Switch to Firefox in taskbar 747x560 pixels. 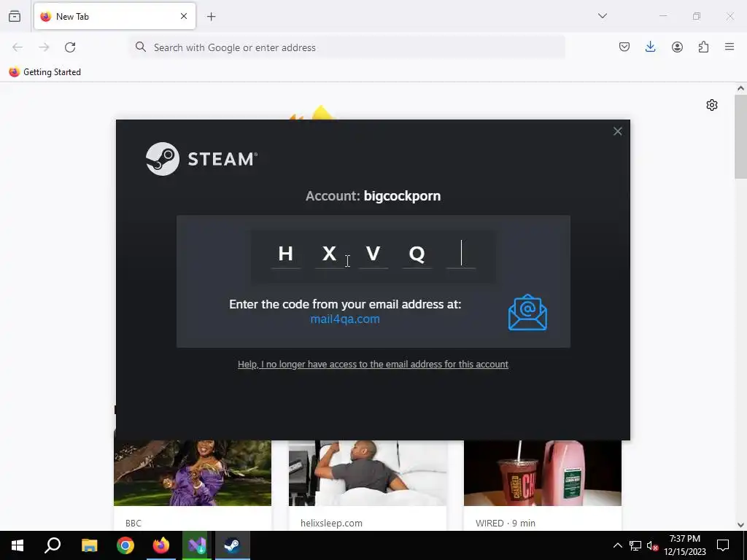[x=161, y=545]
